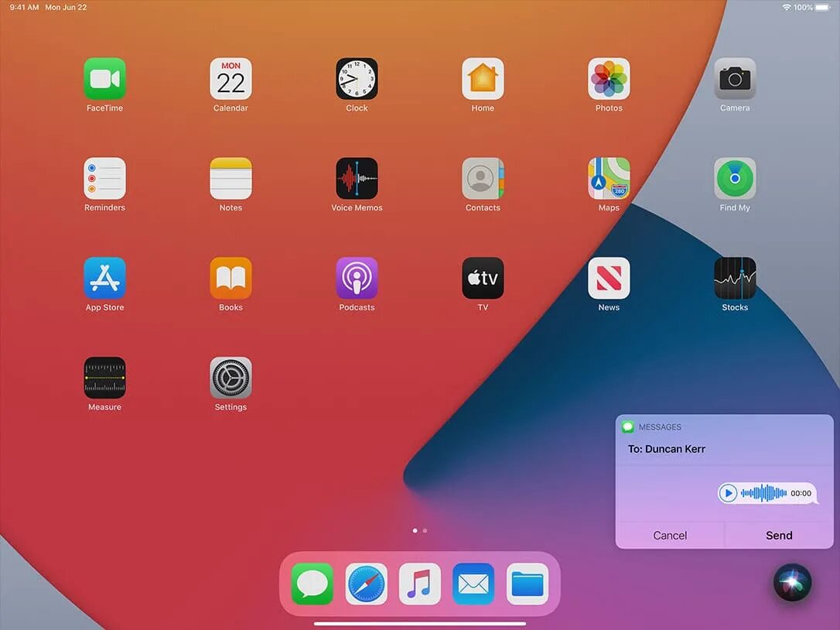Screen dimensions: 840x630
Task: Open the App Store
Action: point(104,279)
